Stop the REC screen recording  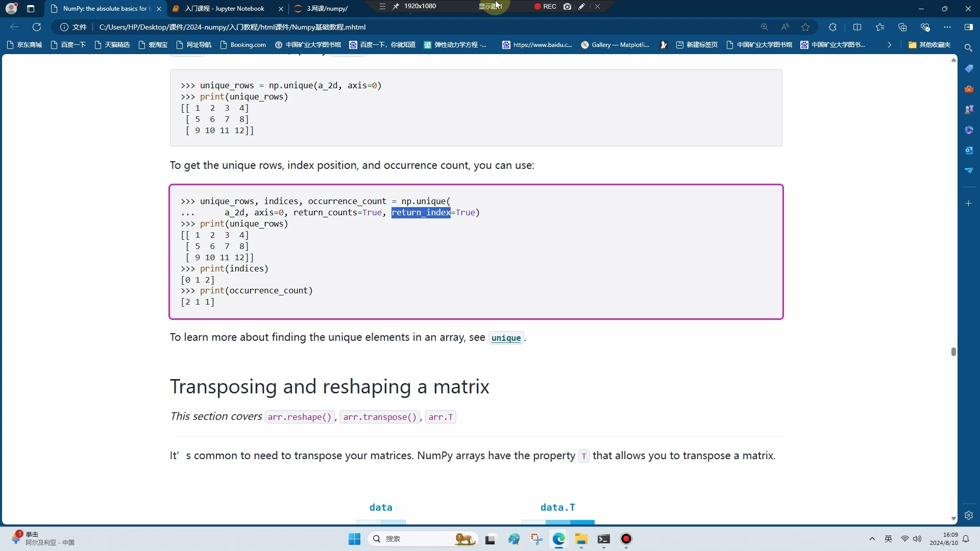(545, 7)
